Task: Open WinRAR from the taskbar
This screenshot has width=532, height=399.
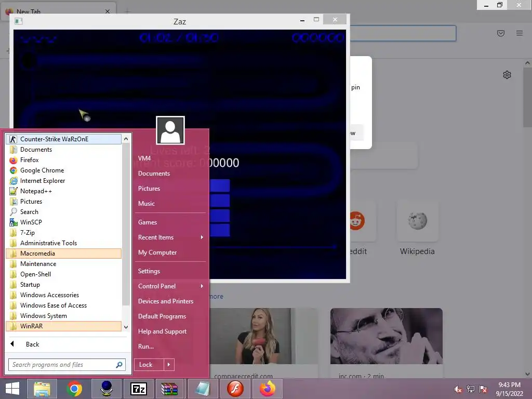Action: [x=169, y=389]
